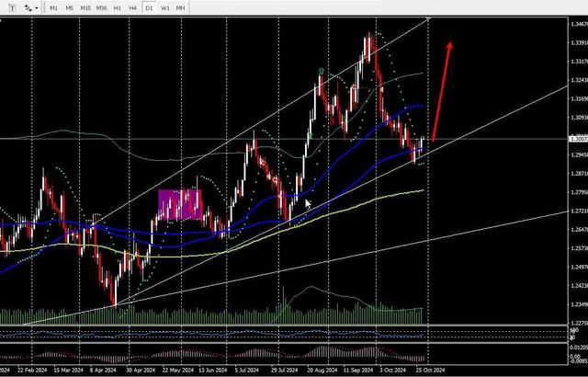Click the 11 Sep 2024 date label
The image size is (588, 377).
(358, 370)
